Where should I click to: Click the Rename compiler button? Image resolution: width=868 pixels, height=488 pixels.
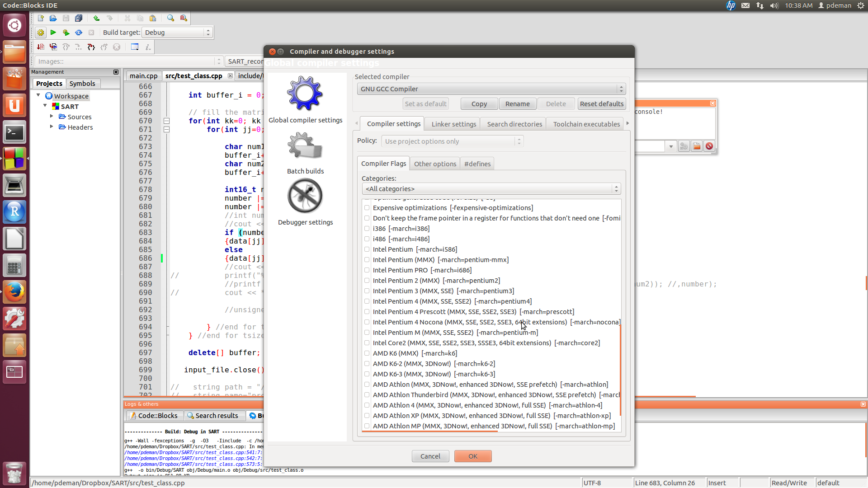click(518, 104)
